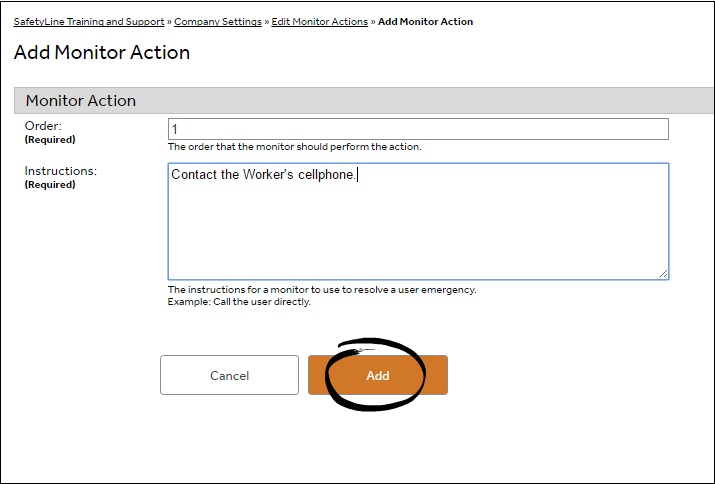Go to Company Settings breadcrumb link
Screen dimensions: 715x484
pyautogui.click(x=218, y=21)
